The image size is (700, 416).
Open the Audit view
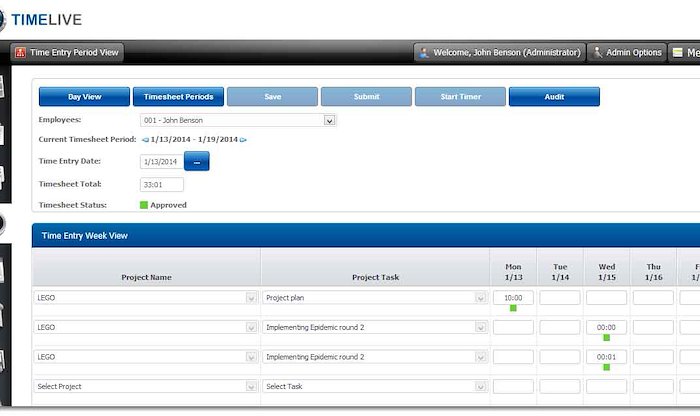[x=554, y=97]
